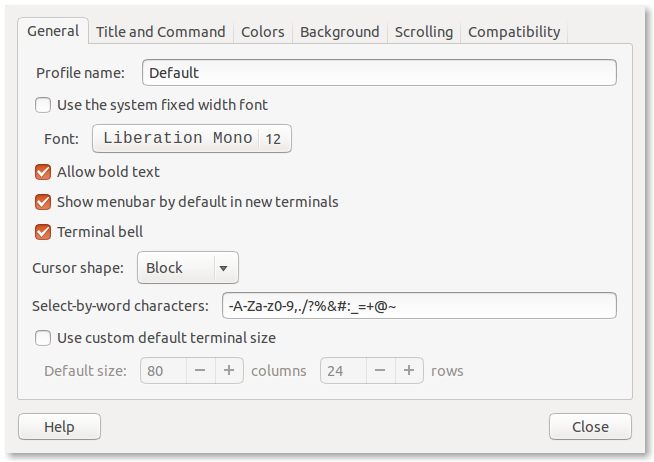Screen dimensions: 654x462
Task: Increase the rows value with plus
Action: coord(409,370)
